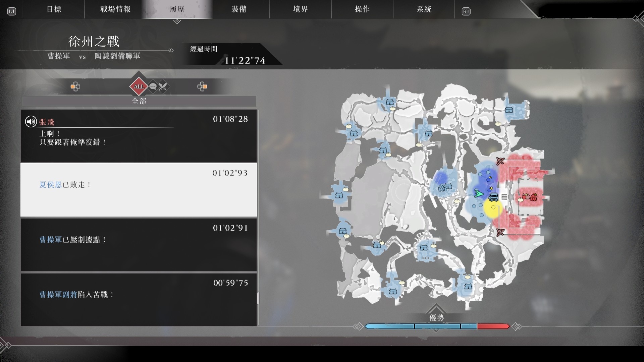Image resolution: width=644 pixels, height=362 pixels.
Task: Click the R1 next-tab button icon
Action: (x=466, y=11)
